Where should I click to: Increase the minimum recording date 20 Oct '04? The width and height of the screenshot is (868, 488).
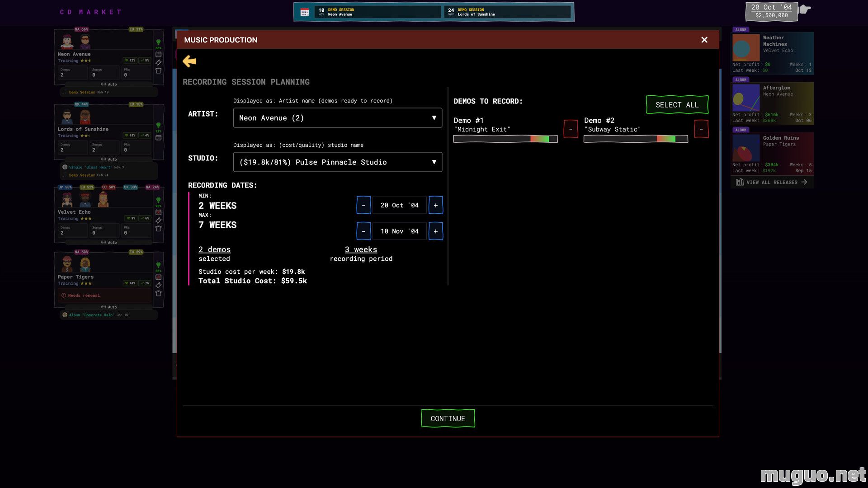pos(436,205)
